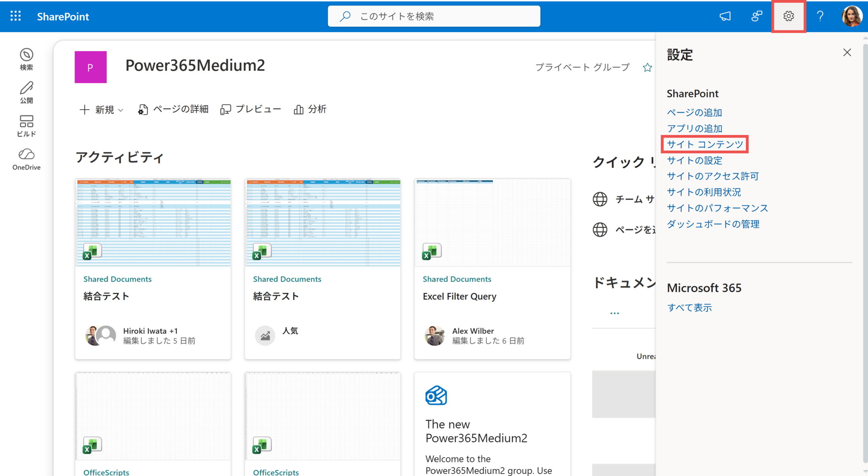Open 公開 in the left rail
This screenshot has width=868, height=476.
[x=26, y=93]
